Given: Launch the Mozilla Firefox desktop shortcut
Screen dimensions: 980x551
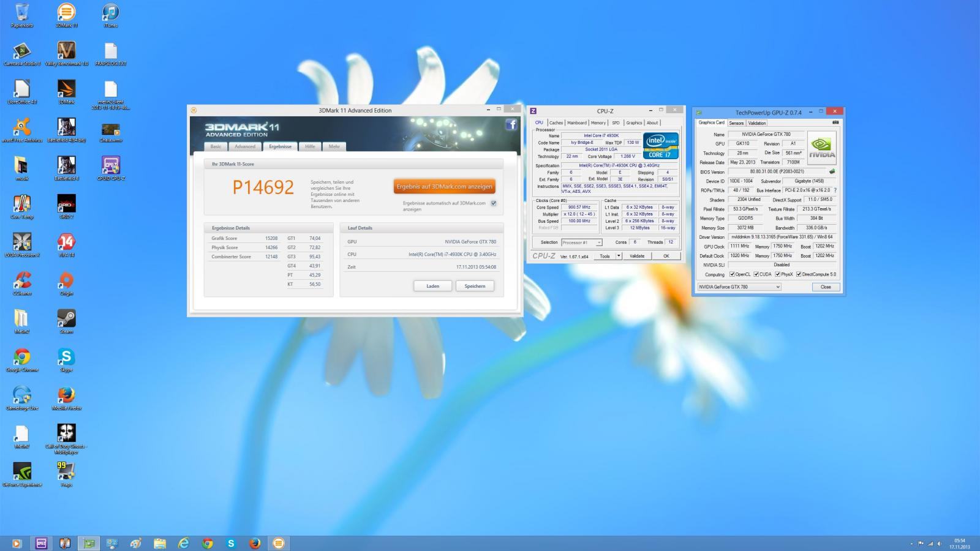Looking at the screenshot, I should [x=66, y=399].
